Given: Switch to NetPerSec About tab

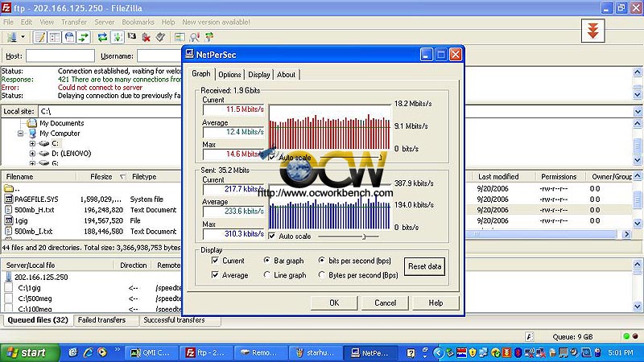Looking at the screenshot, I should [x=286, y=75].
